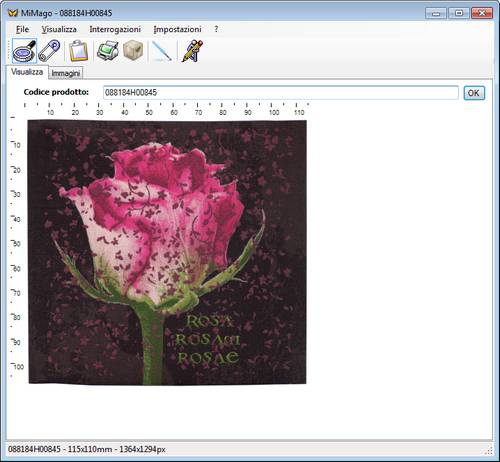
Task: Switch to the Immagini tab
Action: 66,73
